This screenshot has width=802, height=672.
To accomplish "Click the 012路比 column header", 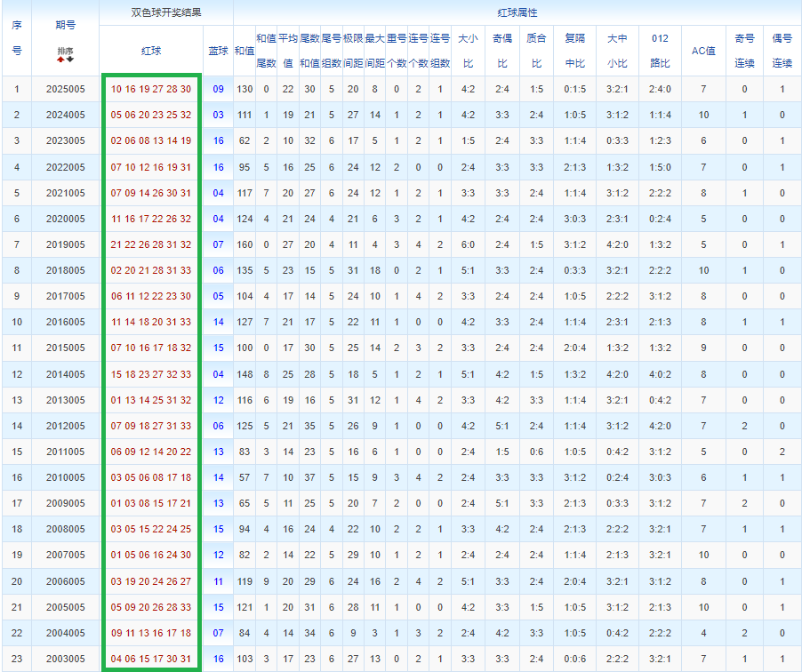I will pyautogui.click(x=660, y=52).
